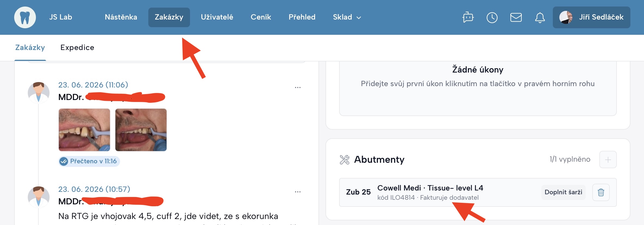The width and height of the screenshot is (644, 225).
Task: Open first mouth photo thumbnail
Action: [x=84, y=130]
